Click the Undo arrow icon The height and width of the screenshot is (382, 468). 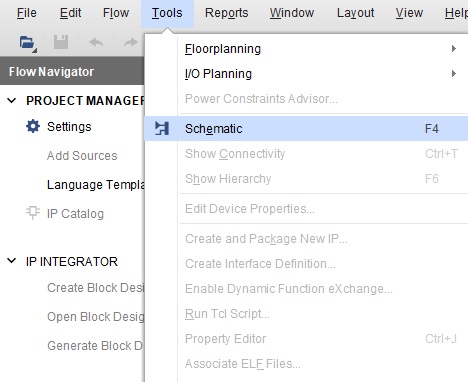click(x=96, y=42)
